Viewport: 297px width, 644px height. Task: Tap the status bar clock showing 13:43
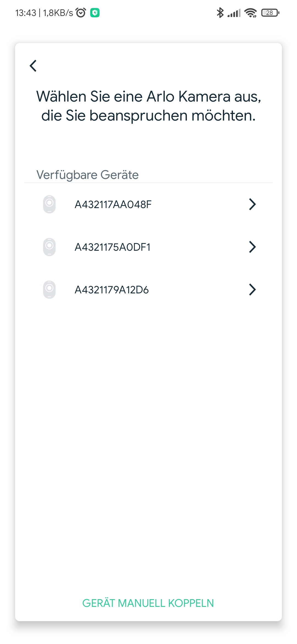tap(26, 13)
